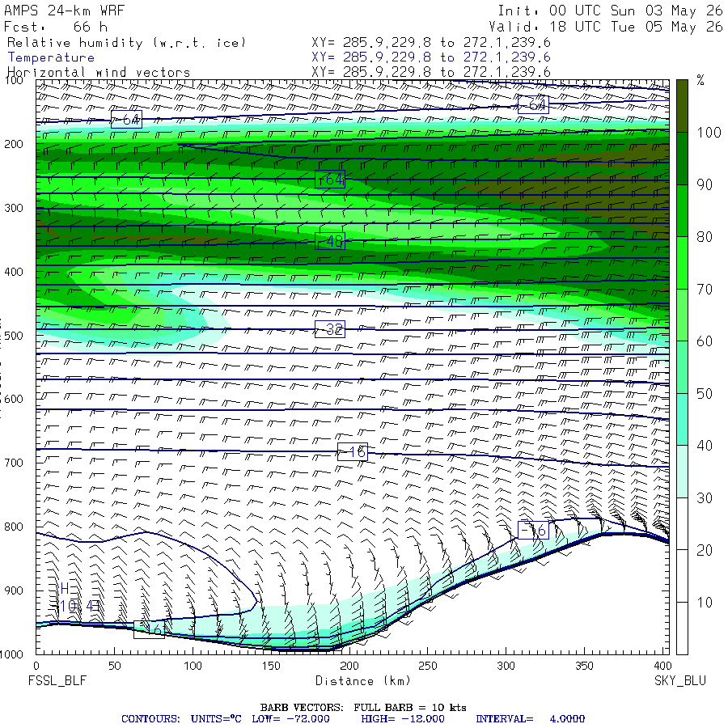Image resolution: width=728 pixels, height=728 pixels.
Task: Click the top-left -64 contour label
Action: tap(126, 120)
